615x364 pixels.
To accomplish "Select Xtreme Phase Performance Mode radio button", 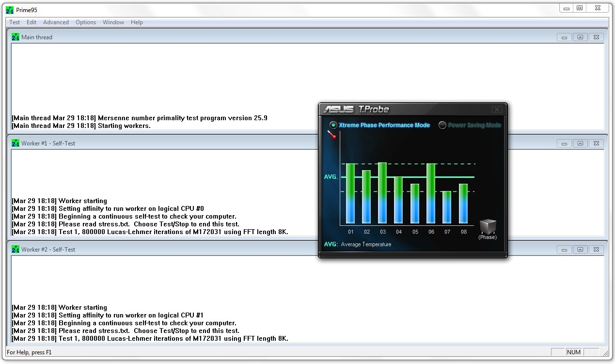I will [333, 125].
